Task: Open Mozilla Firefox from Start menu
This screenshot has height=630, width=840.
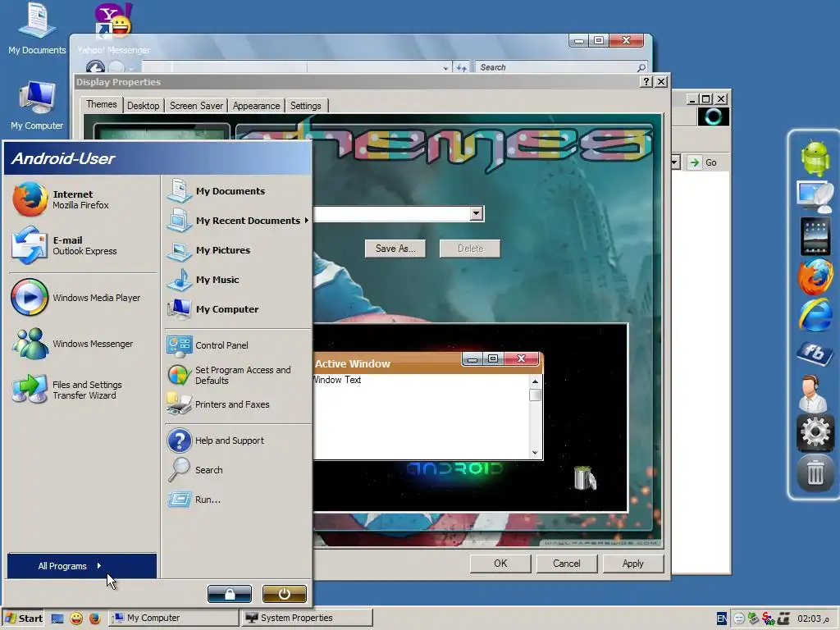Action: pos(80,199)
